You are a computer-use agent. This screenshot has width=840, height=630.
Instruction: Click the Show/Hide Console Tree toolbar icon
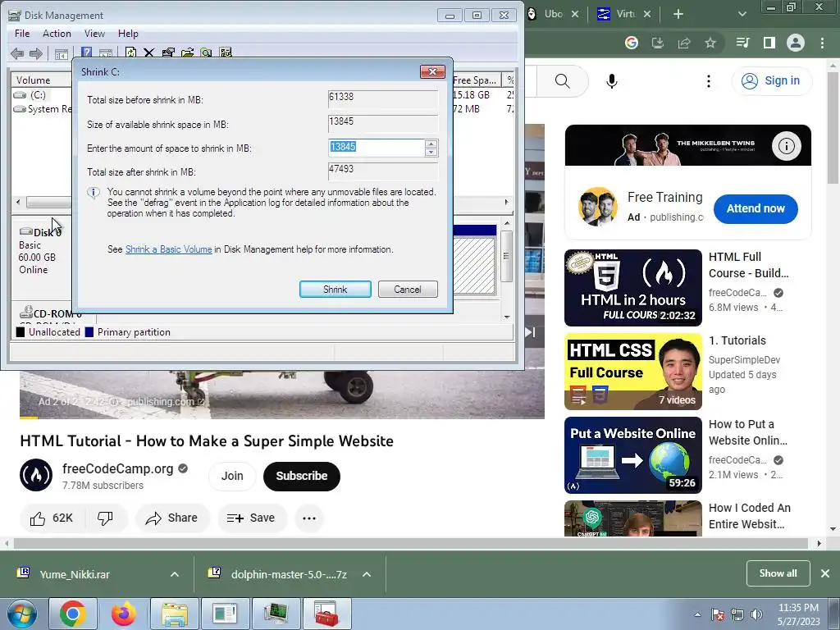pyautogui.click(x=61, y=53)
